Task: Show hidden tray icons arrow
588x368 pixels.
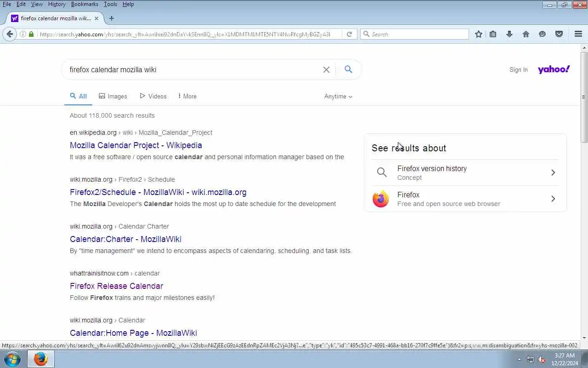Action: point(519,360)
